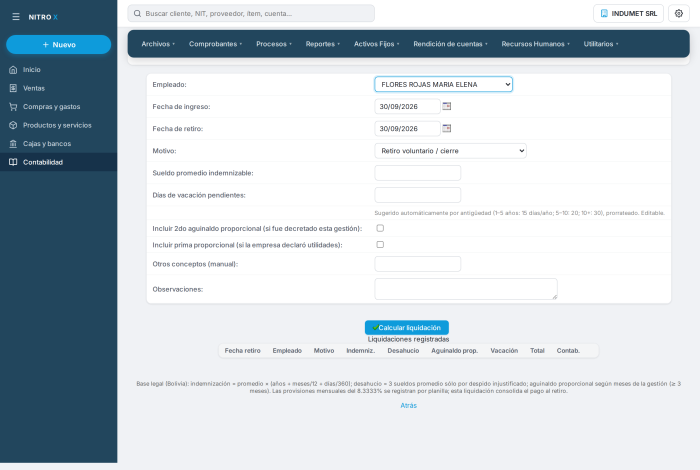Expand the Activos Fijos menu
The image size is (700, 470).
point(376,44)
